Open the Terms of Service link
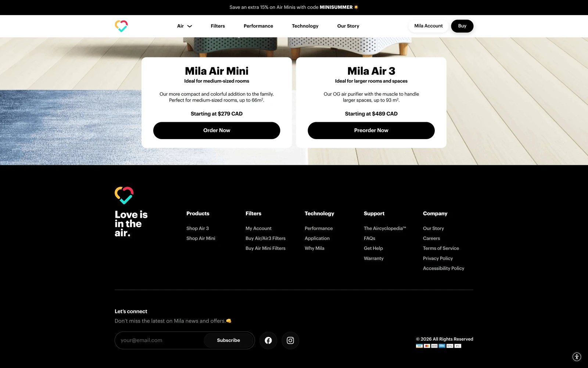 (x=441, y=248)
